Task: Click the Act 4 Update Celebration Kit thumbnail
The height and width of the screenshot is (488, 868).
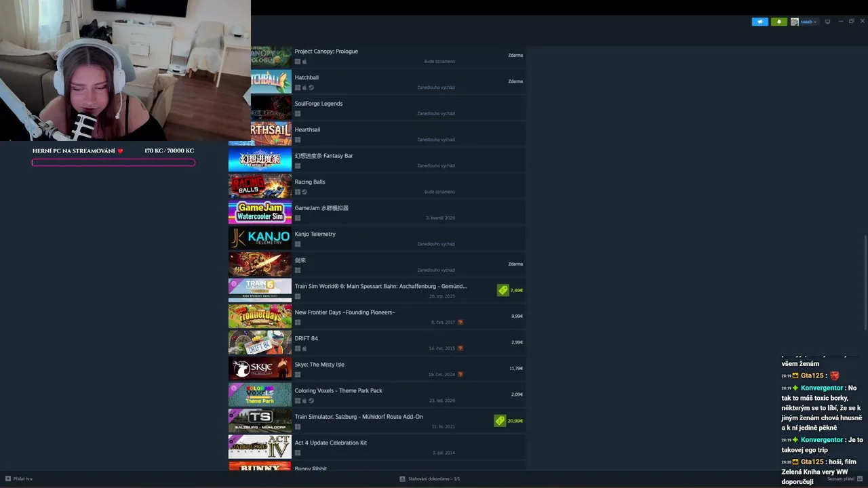Action: coord(260,447)
